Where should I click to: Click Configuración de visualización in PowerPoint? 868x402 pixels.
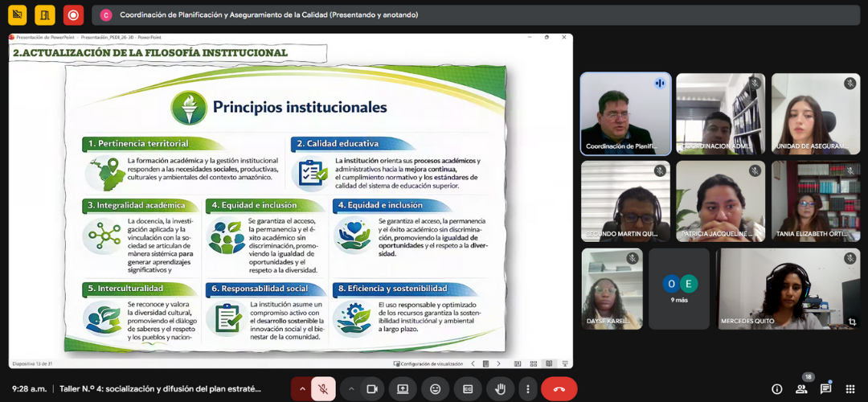428,364
